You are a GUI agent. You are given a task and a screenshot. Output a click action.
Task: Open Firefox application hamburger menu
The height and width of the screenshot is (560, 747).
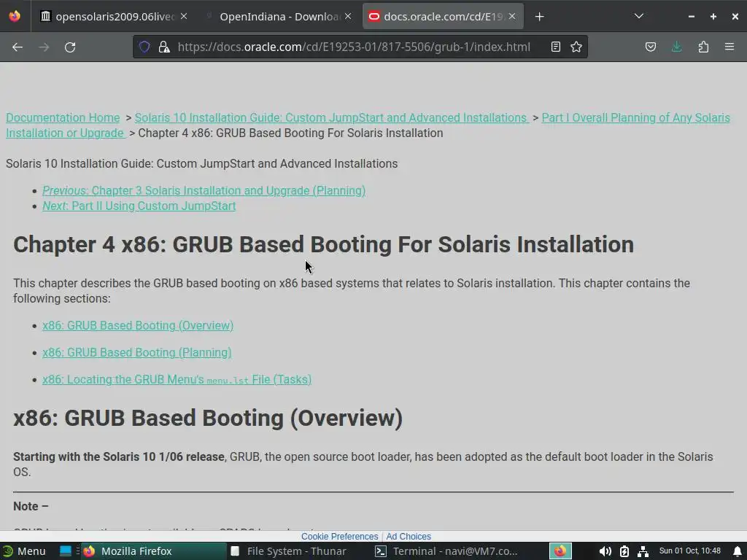tap(729, 47)
